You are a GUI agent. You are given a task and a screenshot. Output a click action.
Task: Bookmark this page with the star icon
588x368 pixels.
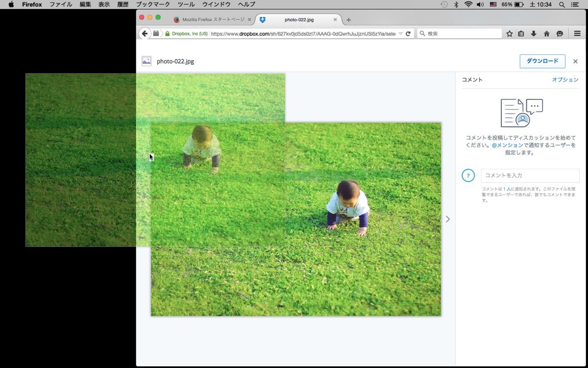pos(510,33)
